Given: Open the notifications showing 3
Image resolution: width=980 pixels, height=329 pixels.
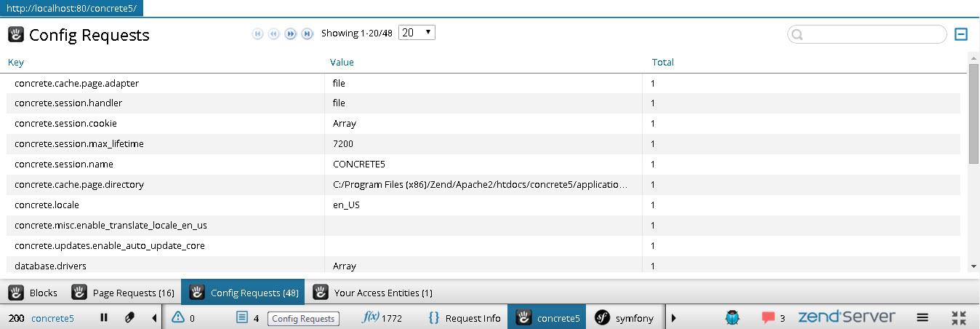Looking at the screenshot, I should click(774, 318).
